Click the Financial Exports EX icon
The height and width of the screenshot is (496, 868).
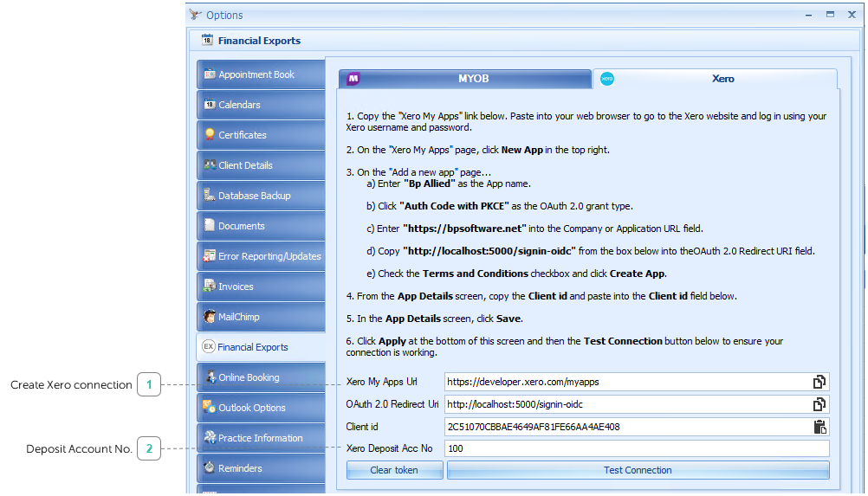[208, 346]
